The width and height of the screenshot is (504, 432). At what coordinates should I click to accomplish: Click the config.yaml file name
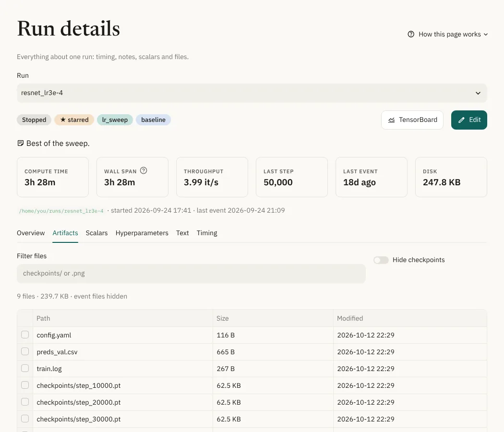(x=54, y=335)
